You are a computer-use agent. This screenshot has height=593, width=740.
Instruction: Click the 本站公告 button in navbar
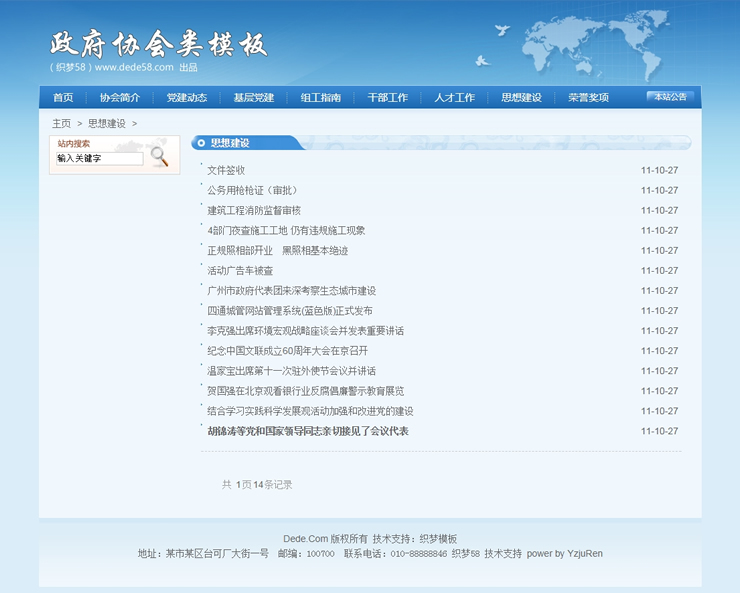point(670,97)
